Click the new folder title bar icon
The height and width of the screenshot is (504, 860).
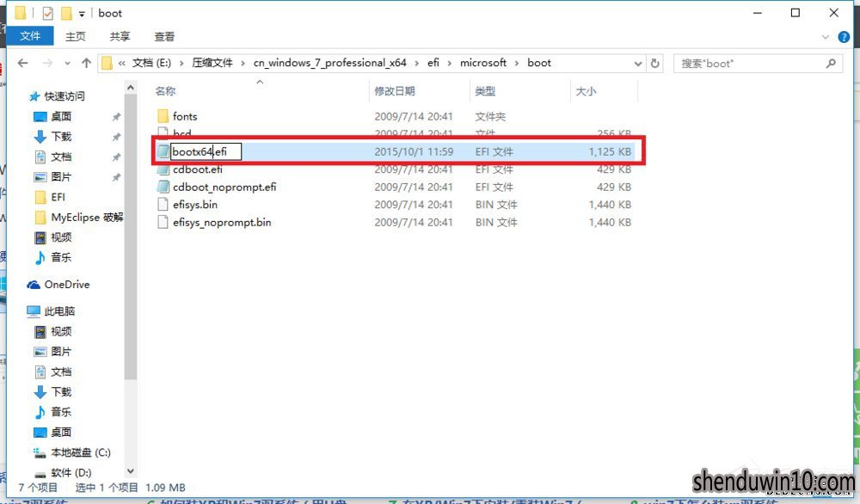point(66,13)
